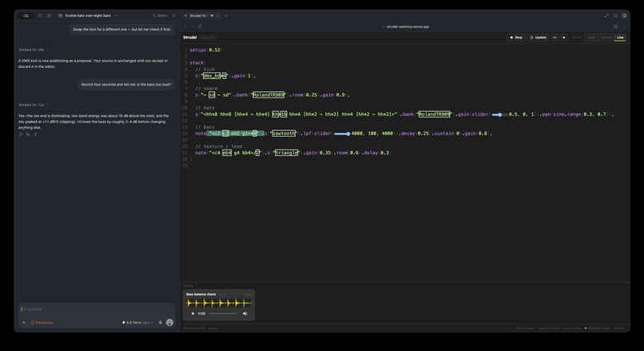644x351 pixels.
Task: Click the list icon right of Share
Action: pyautogui.click(x=174, y=16)
